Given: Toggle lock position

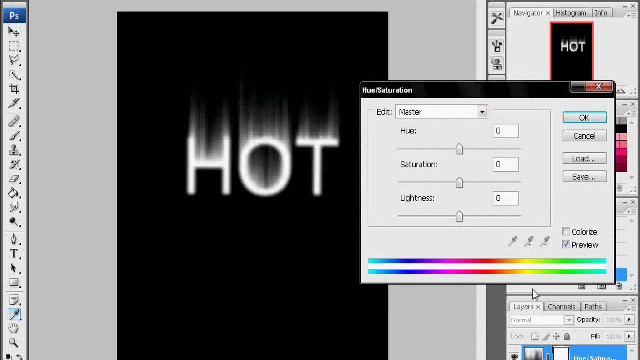Looking at the screenshot, I should 556,336.
